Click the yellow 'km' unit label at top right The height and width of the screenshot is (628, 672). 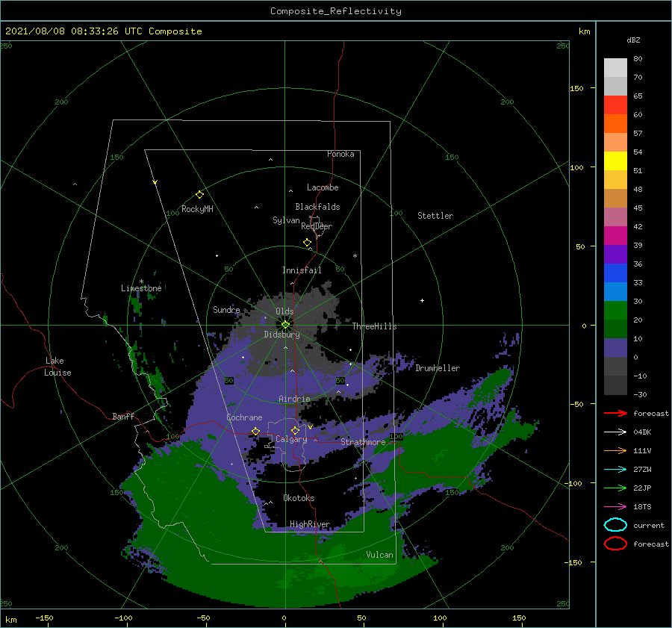(x=584, y=31)
